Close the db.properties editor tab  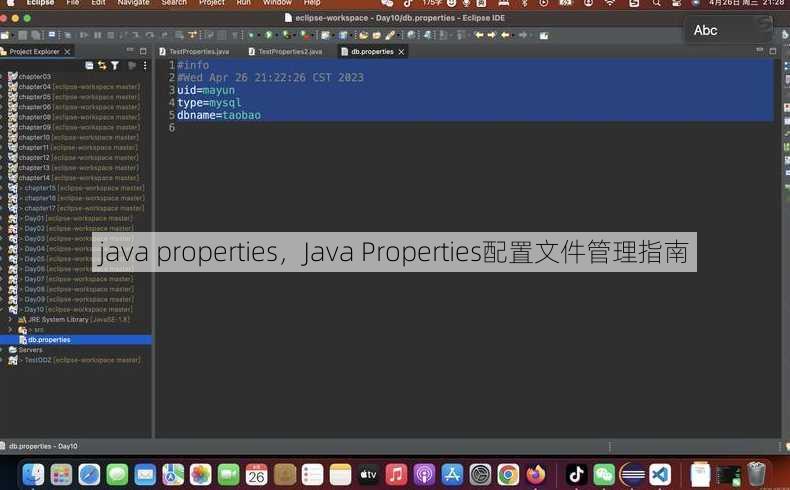tap(401, 51)
